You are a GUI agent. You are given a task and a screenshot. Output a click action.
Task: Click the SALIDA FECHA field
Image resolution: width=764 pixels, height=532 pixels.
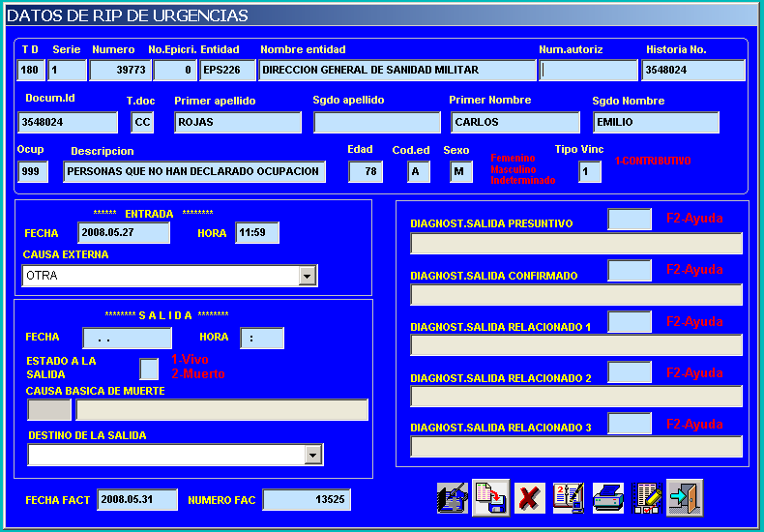coord(127,339)
